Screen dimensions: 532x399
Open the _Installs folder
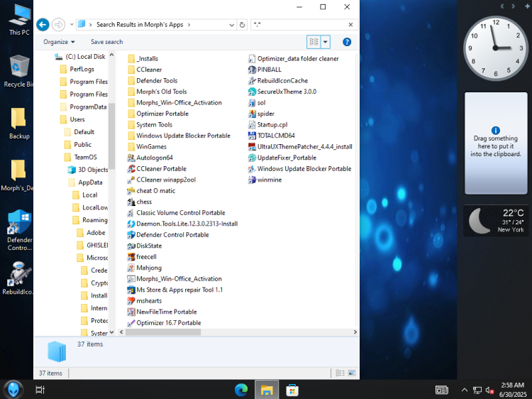pos(143,59)
